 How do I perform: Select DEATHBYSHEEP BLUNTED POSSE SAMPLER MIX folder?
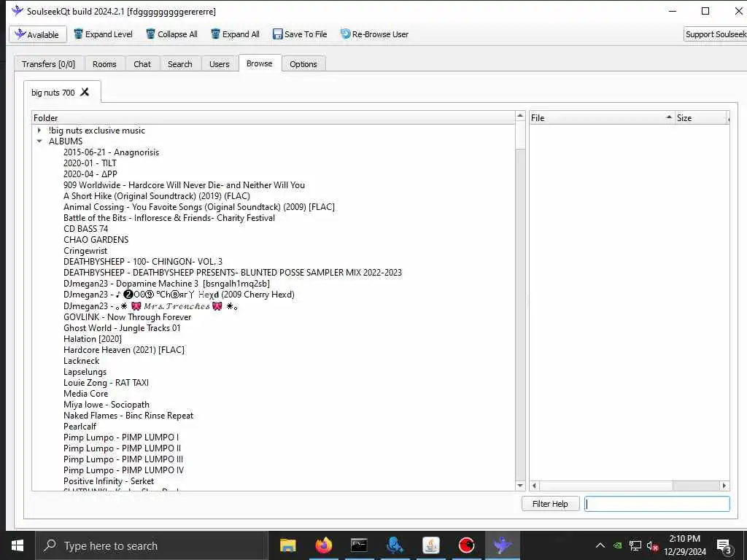(x=233, y=273)
